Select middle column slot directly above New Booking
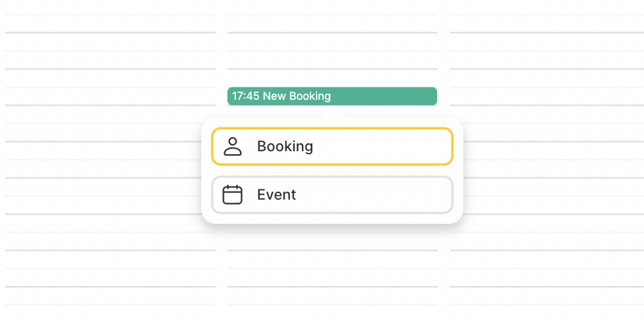Image resolution: width=644 pixels, height=317 pixels. (332, 78)
